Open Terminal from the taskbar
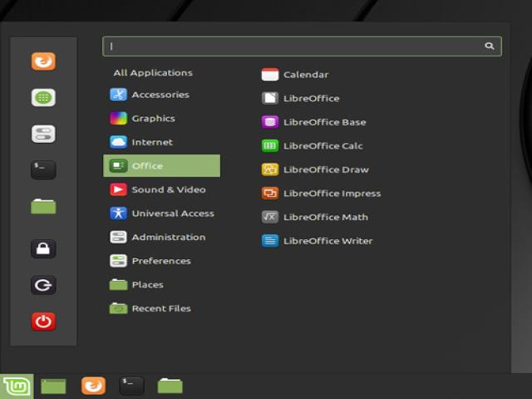 [131, 386]
